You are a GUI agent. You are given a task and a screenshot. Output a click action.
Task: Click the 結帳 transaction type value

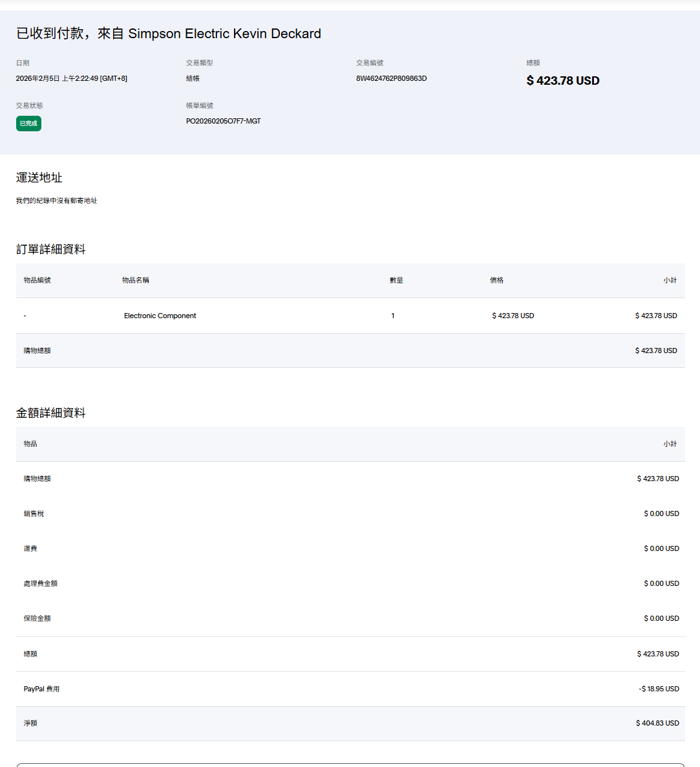193,78
